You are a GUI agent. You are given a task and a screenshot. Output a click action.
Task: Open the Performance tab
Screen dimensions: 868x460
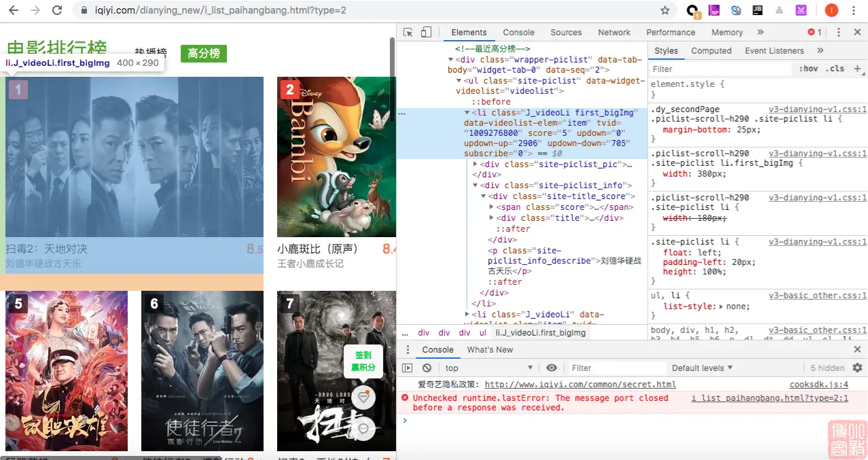click(x=671, y=32)
